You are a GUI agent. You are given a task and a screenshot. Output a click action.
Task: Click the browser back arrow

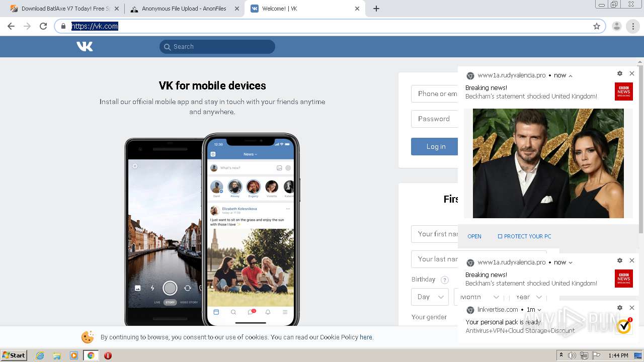coord(11,26)
